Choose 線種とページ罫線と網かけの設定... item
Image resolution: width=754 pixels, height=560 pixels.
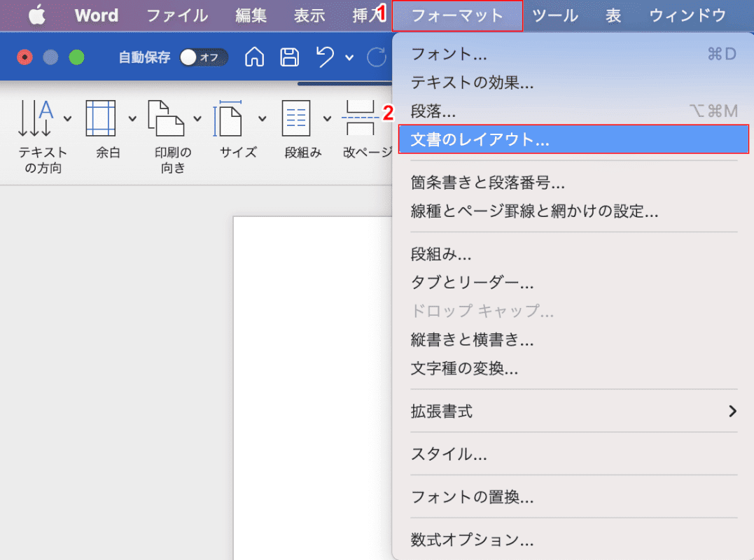click(x=573, y=211)
